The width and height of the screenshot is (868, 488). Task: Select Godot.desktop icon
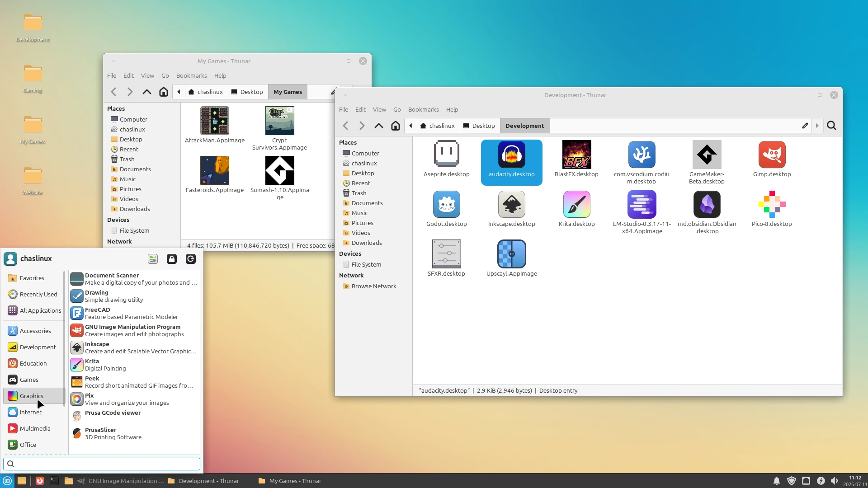(x=446, y=204)
